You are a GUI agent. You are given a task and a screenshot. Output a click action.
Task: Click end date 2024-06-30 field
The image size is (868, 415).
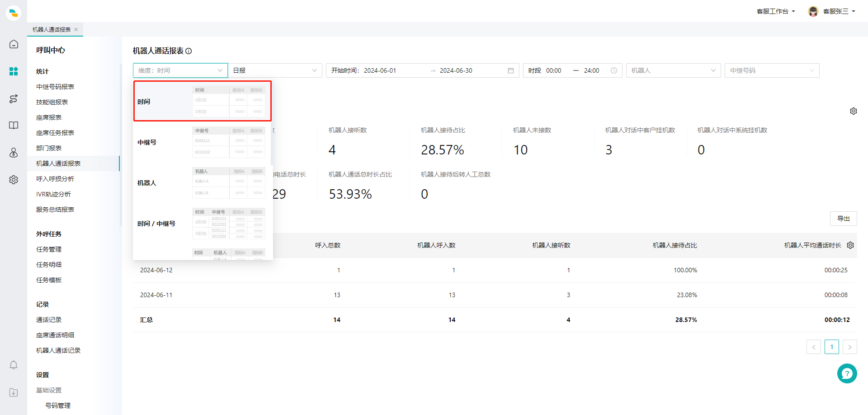coord(456,70)
